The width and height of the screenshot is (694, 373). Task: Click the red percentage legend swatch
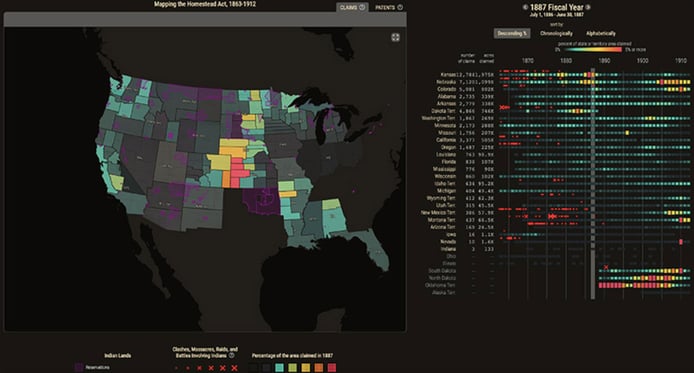(332, 367)
